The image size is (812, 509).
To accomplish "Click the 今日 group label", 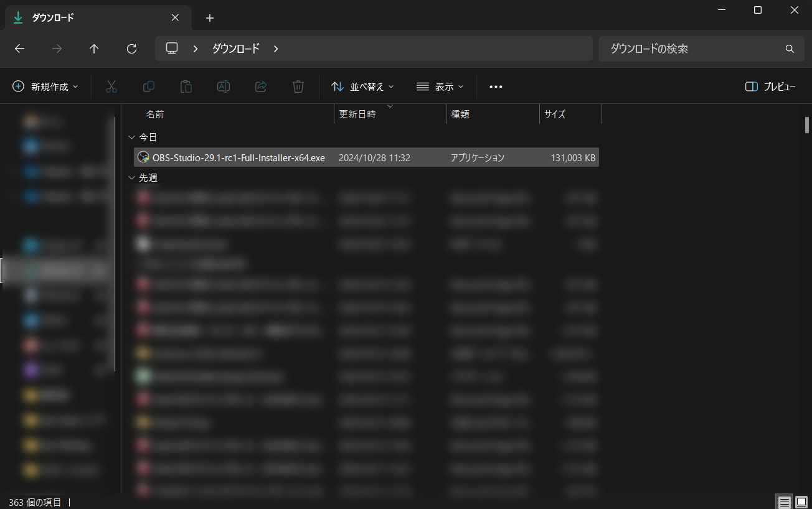I will 148,138.
